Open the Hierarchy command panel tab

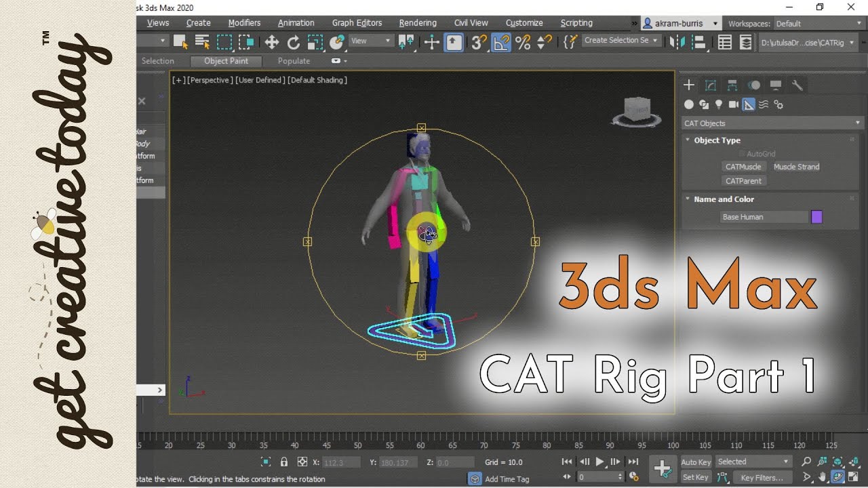(732, 85)
